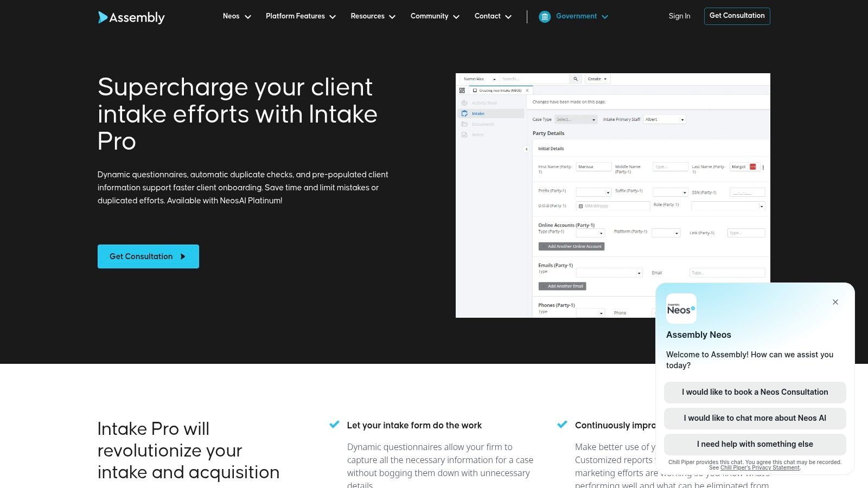Click the Case Type select box in screenshot
The width and height of the screenshot is (868, 488).
coord(576,119)
